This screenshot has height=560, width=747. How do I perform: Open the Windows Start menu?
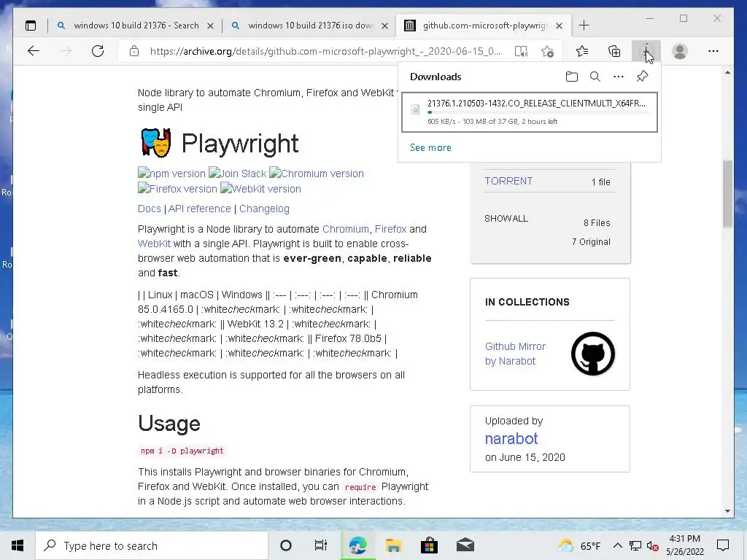tap(18, 545)
